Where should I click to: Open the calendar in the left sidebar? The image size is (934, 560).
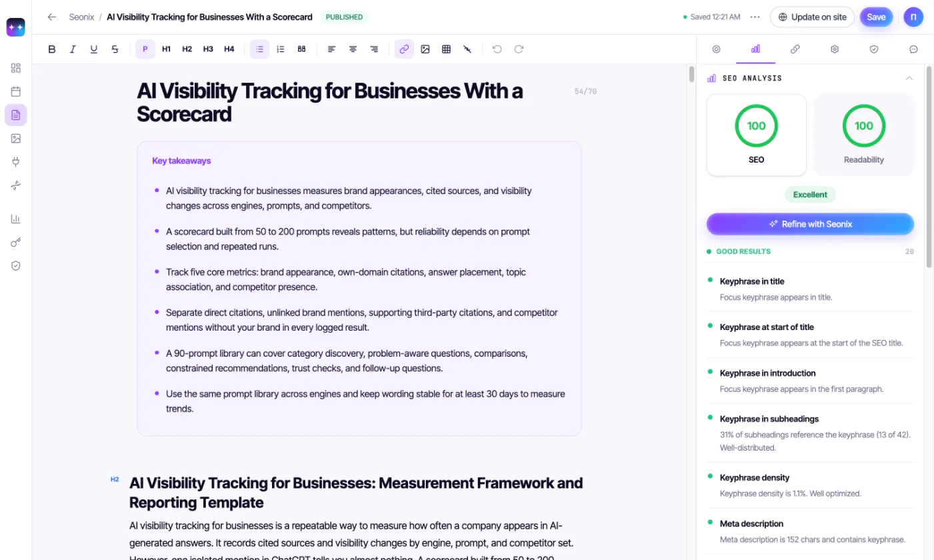point(16,91)
